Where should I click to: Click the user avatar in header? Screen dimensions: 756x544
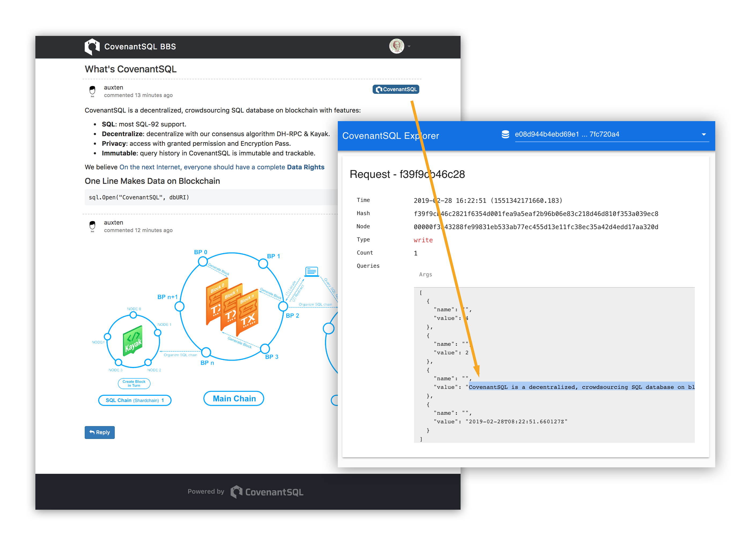pyautogui.click(x=396, y=46)
